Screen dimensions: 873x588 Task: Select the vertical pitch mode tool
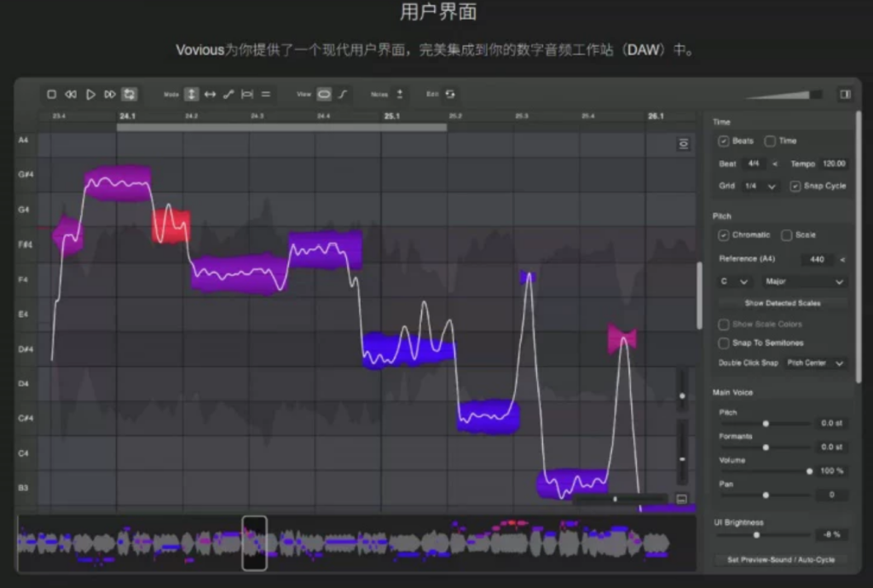pos(191,95)
